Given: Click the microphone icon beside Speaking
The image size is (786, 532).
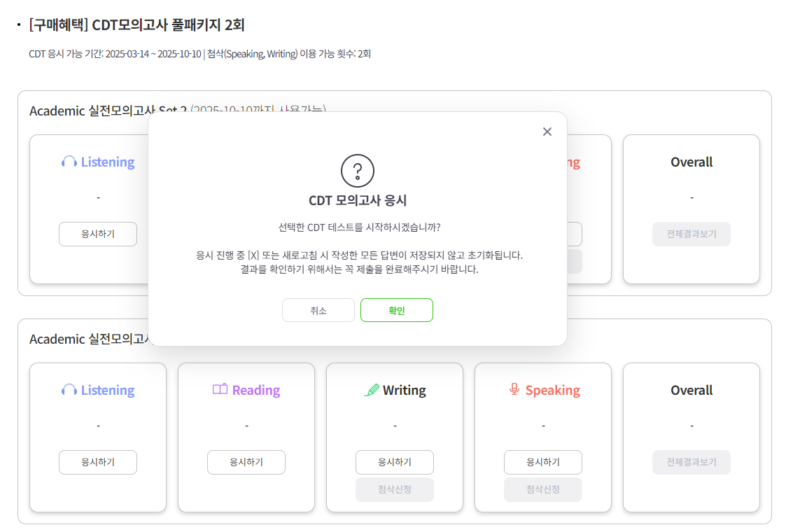Looking at the screenshot, I should point(514,390).
